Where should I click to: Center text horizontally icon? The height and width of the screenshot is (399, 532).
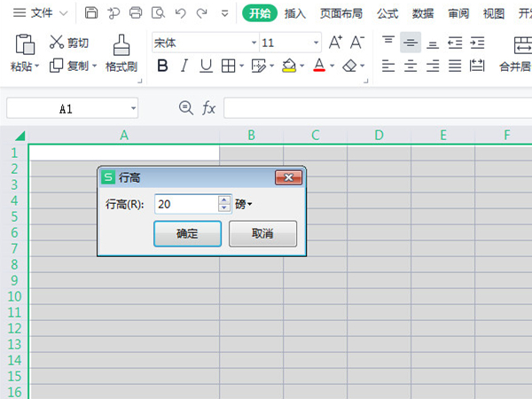click(411, 66)
